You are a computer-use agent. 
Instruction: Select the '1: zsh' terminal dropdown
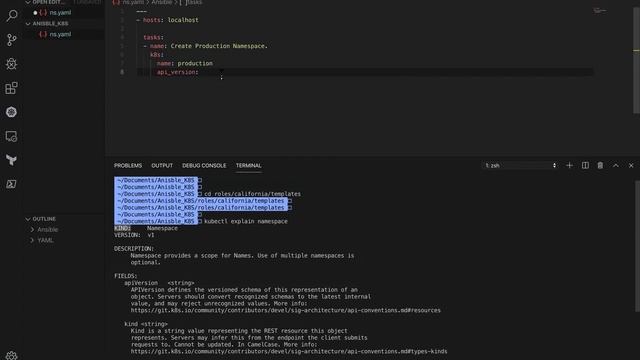pos(520,165)
